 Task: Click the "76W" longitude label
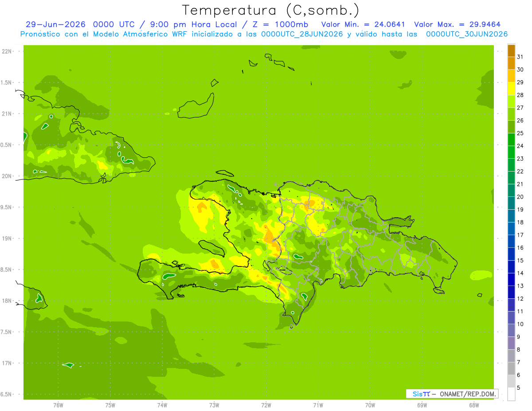click(58, 405)
